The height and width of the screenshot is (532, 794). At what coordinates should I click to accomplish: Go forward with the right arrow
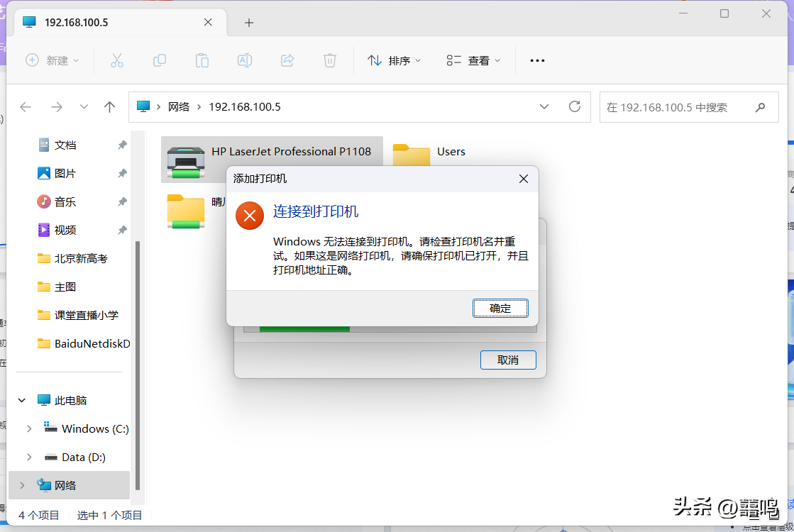57,107
